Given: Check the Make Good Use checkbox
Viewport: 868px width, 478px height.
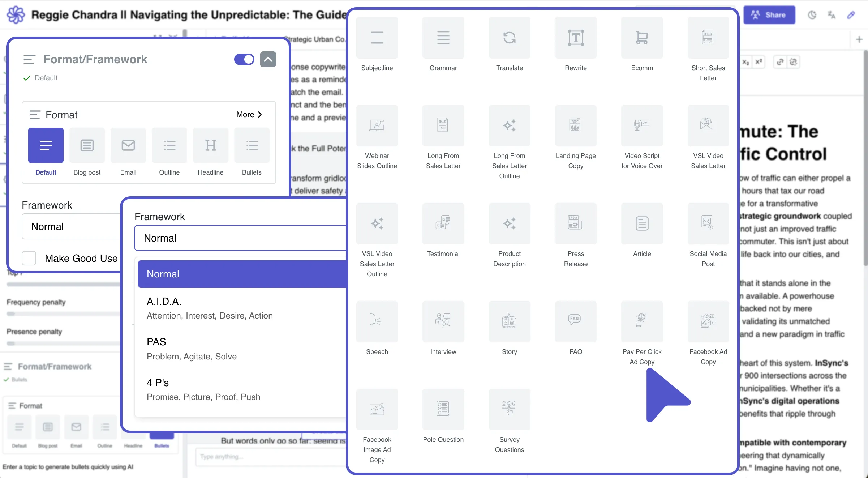Looking at the screenshot, I should [29, 258].
